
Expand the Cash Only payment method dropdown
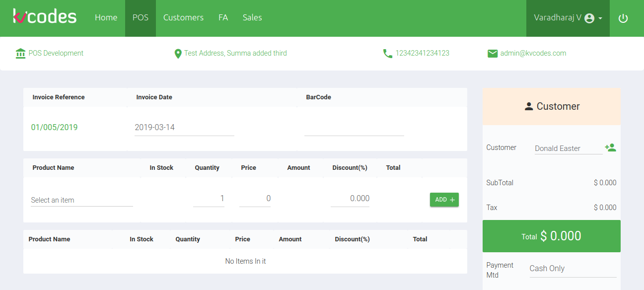click(x=572, y=269)
